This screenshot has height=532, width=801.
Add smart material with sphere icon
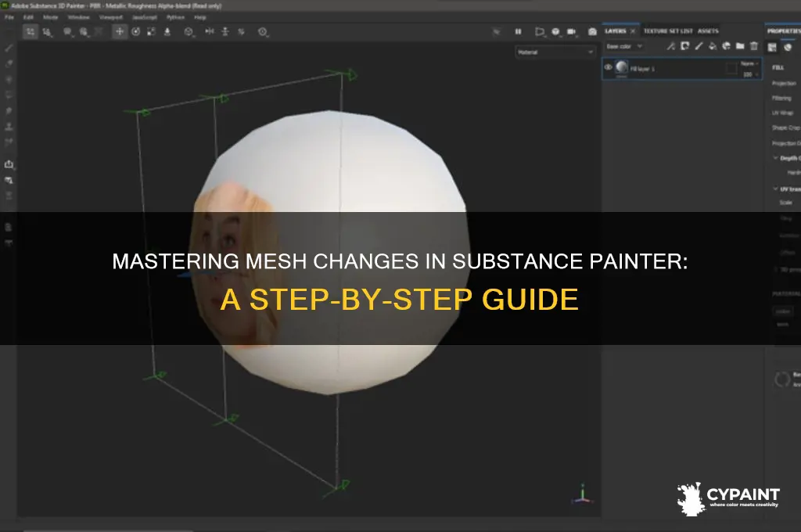727,46
